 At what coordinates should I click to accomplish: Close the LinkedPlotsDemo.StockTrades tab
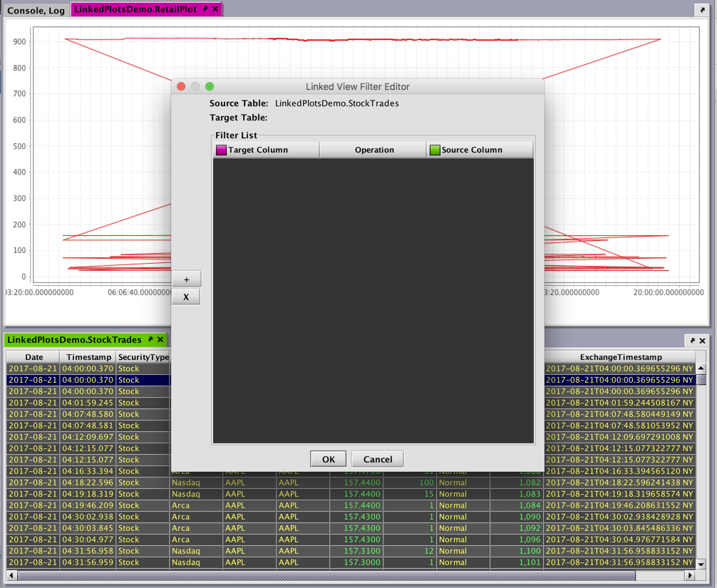[160, 340]
